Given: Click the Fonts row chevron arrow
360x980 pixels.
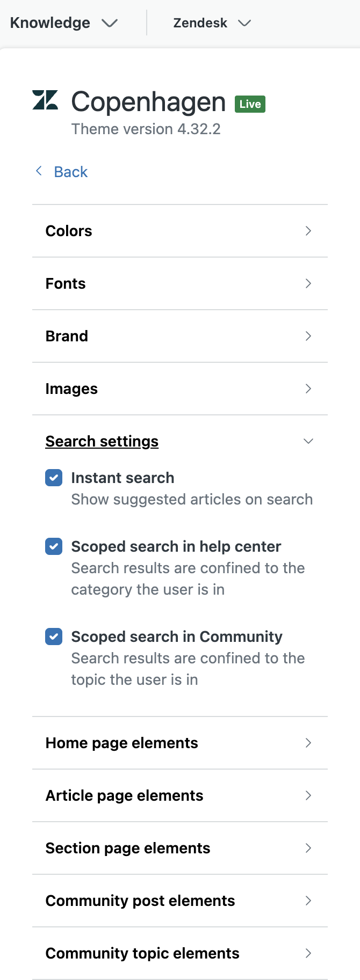Looking at the screenshot, I should coord(308,283).
